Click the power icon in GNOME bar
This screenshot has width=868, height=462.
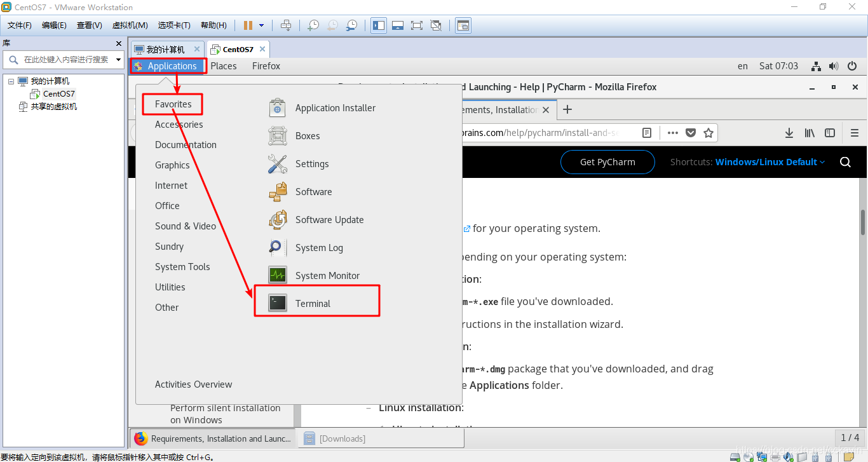853,66
